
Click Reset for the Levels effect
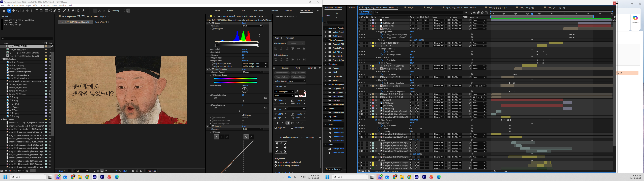click(x=244, y=23)
